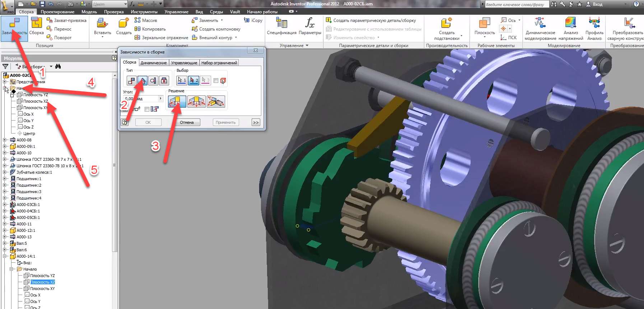Click the second selection button in Выбор
644x309 pixels.
click(193, 80)
